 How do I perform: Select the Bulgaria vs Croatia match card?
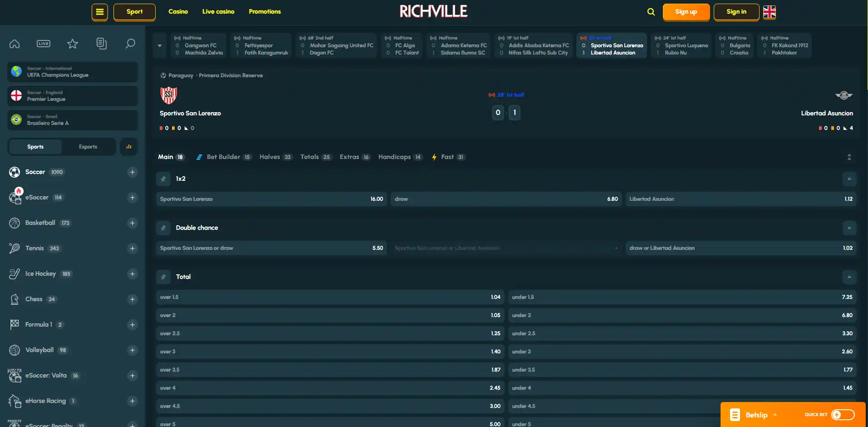735,45
